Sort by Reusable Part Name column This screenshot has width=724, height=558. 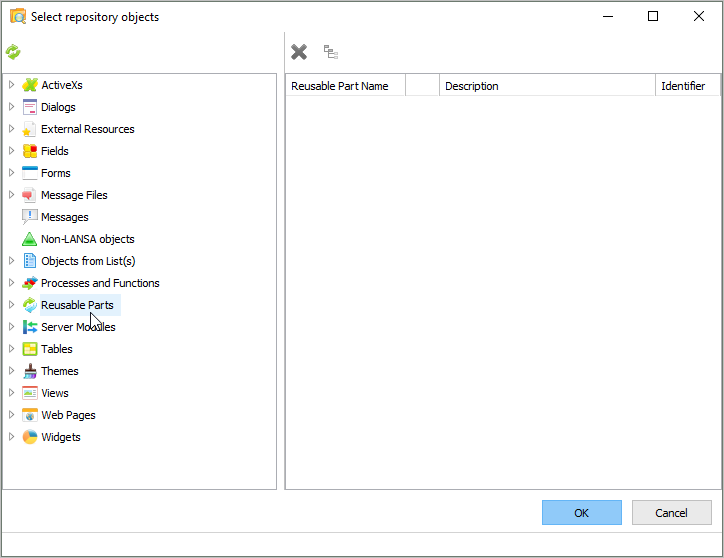coord(340,86)
